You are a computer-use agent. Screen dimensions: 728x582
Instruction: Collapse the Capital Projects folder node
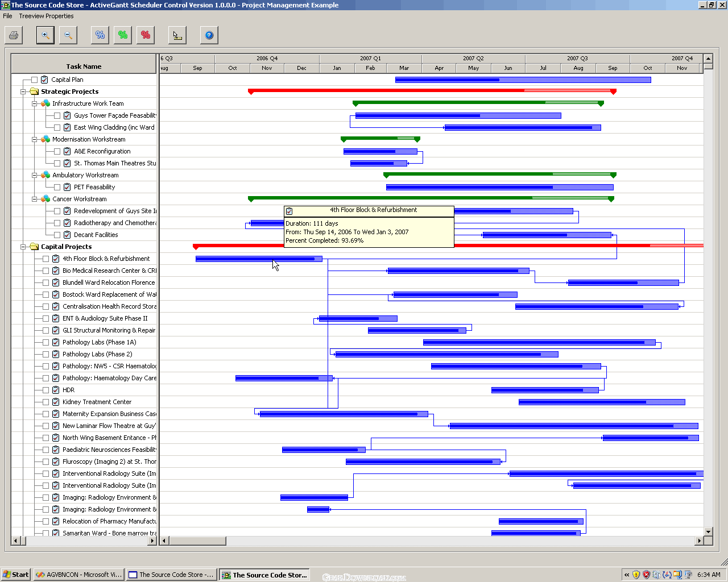point(23,247)
